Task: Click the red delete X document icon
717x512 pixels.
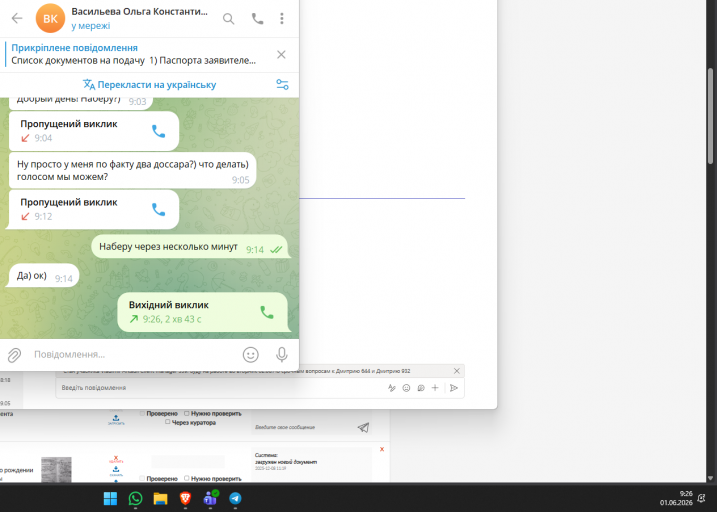Action: click(116, 459)
